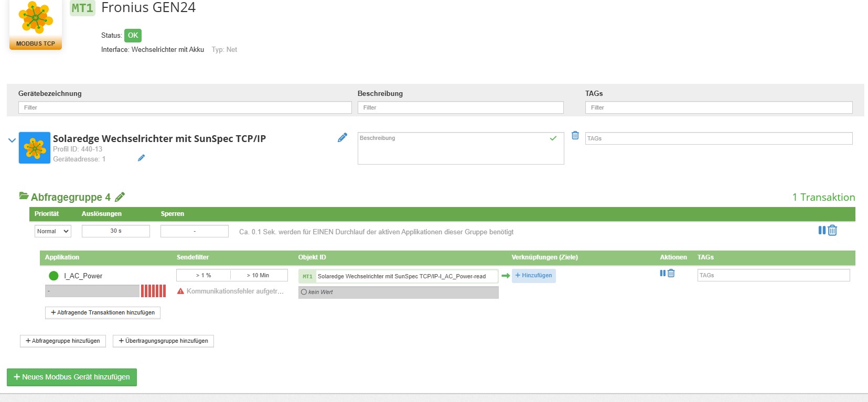Viewport: 868px width, 402px height.
Task: Click the Auslösungen 30 s field
Action: (x=116, y=231)
